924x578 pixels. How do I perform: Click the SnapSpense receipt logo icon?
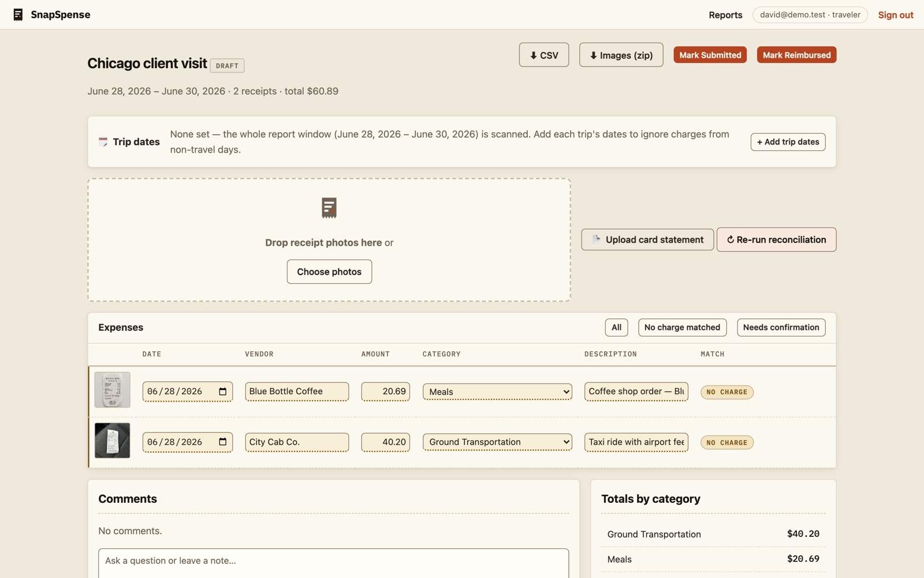tap(18, 14)
